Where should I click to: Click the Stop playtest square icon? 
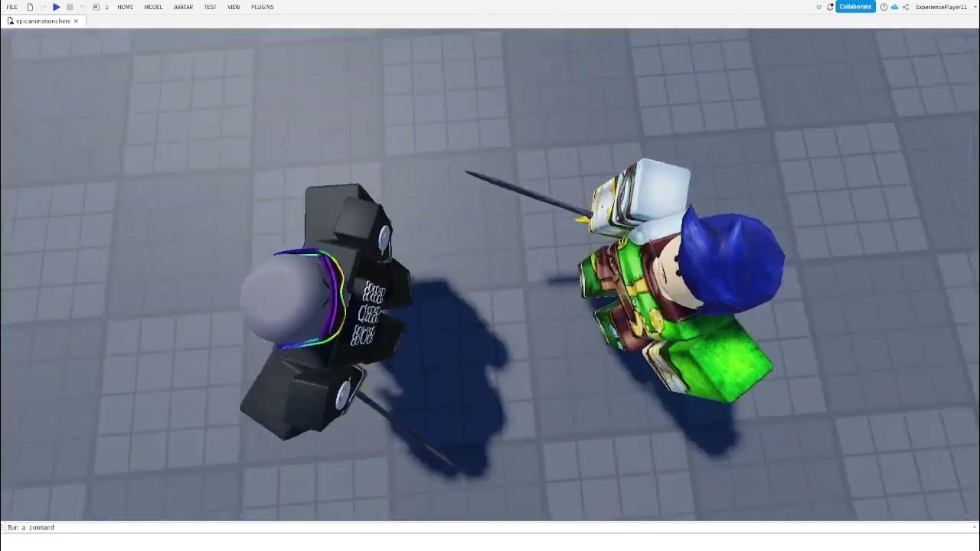70,7
